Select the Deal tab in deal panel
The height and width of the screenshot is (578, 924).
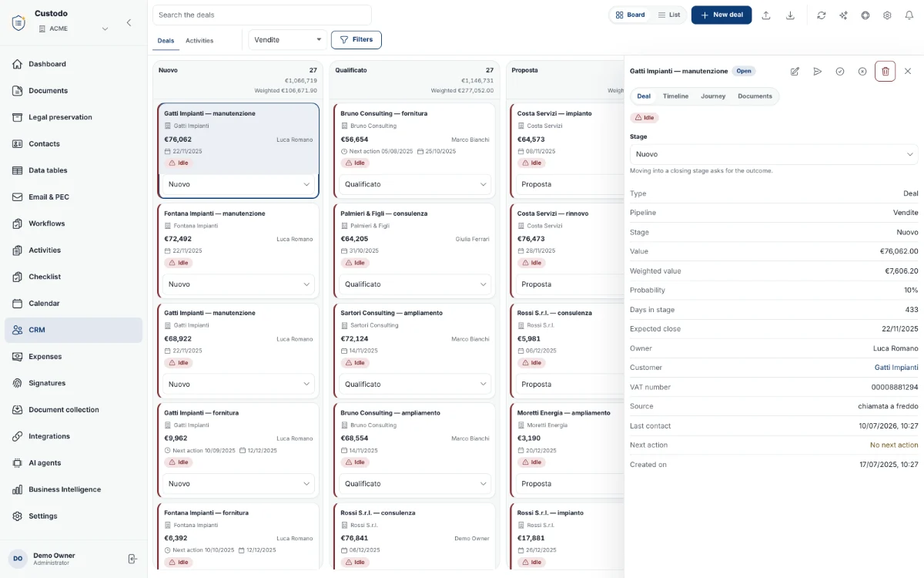tap(644, 96)
